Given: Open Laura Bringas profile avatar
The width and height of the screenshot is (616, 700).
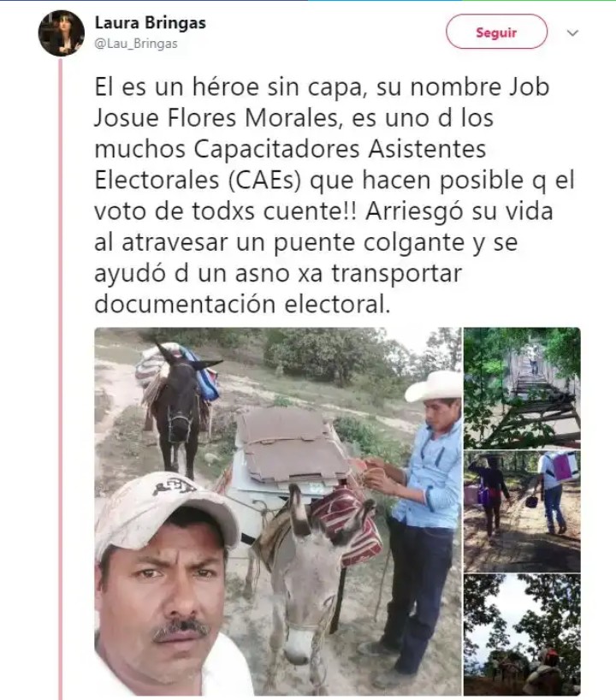Looking at the screenshot, I should coord(61,33).
